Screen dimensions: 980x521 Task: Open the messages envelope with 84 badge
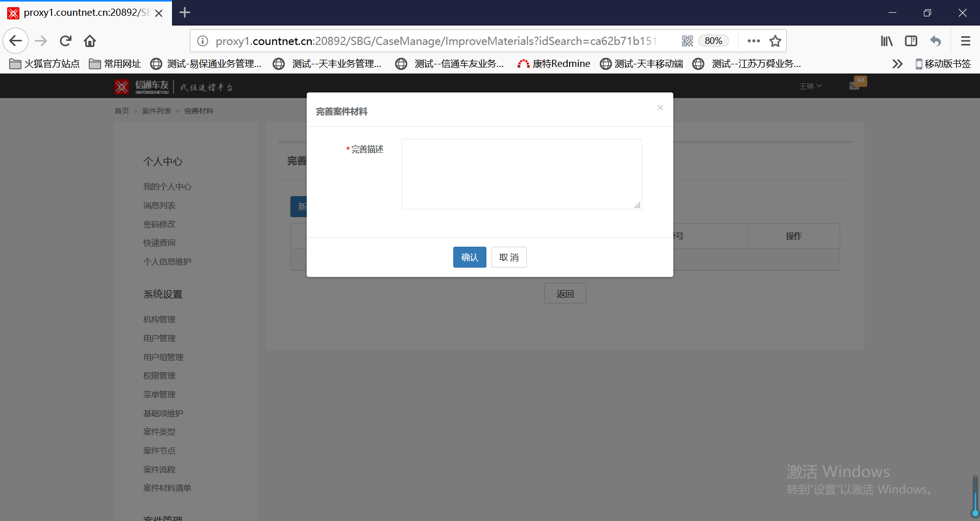(857, 84)
